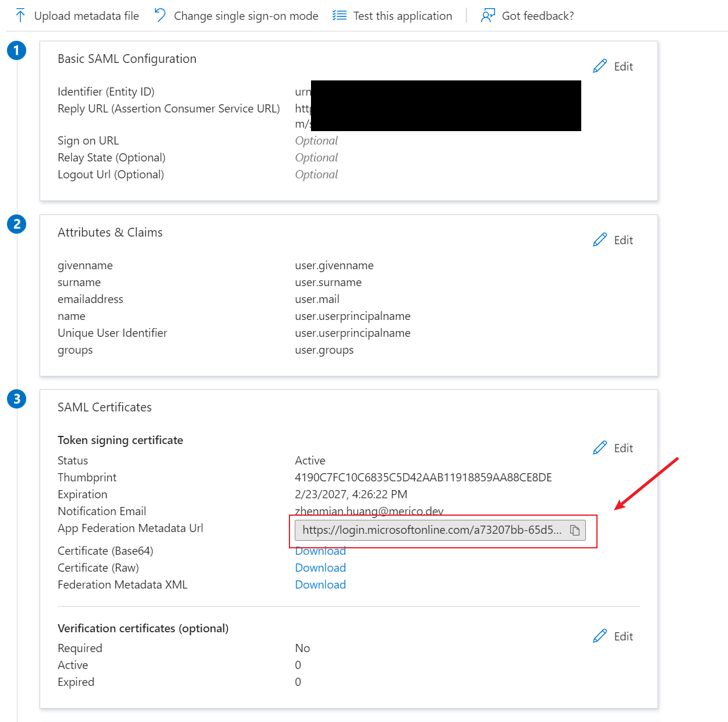Download the Federation Metadata XML

(x=320, y=584)
